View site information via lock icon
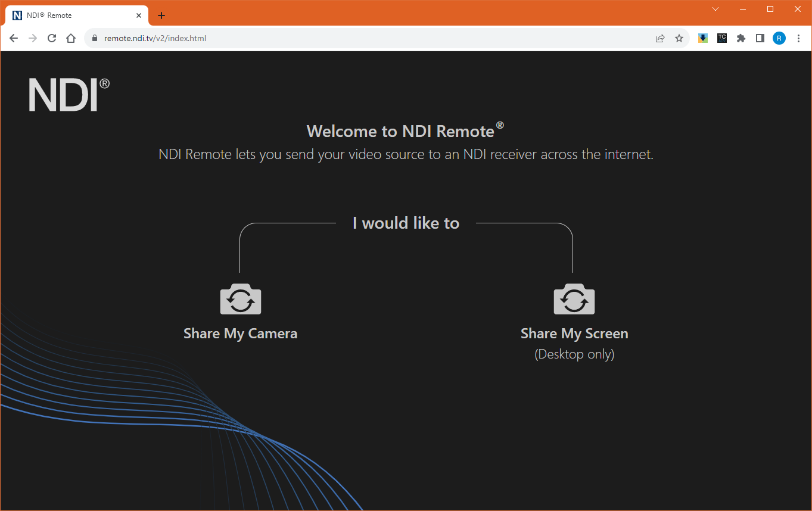Screen dimensions: 812x511 [x=94, y=38]
